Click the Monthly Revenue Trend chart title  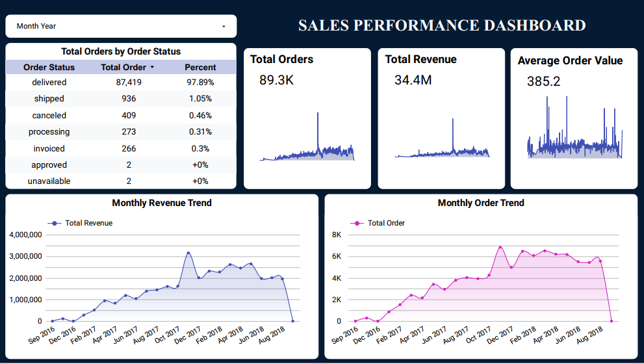click(162, 203)
